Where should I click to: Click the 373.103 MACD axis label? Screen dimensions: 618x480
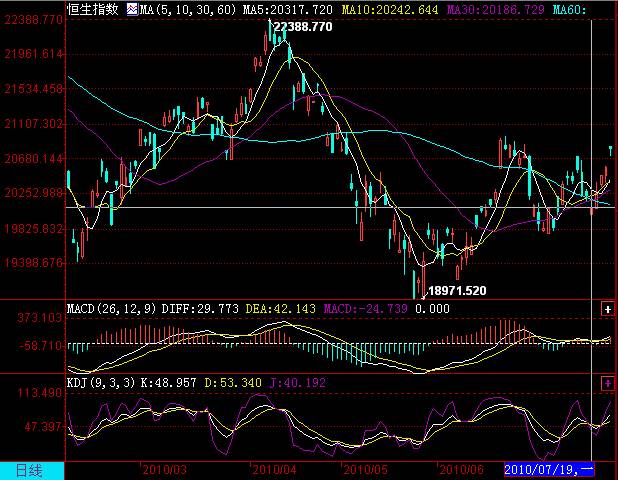click(39, 318)
